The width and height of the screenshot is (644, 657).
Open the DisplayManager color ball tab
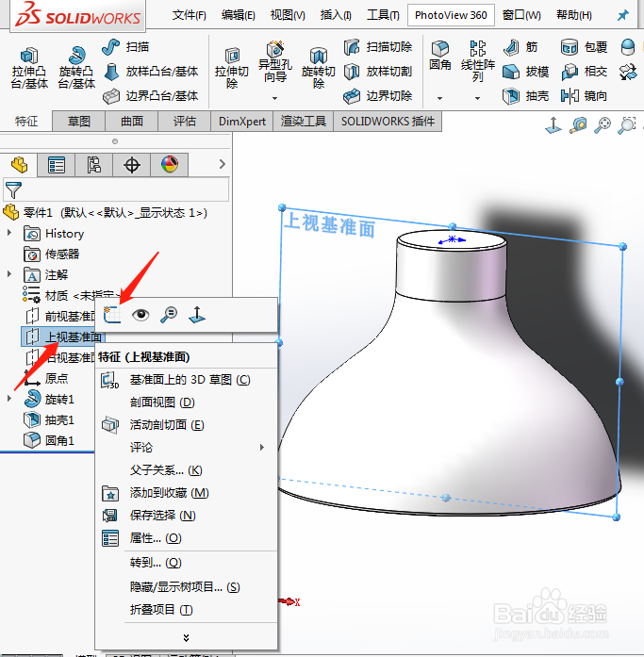tap(170, 165)
